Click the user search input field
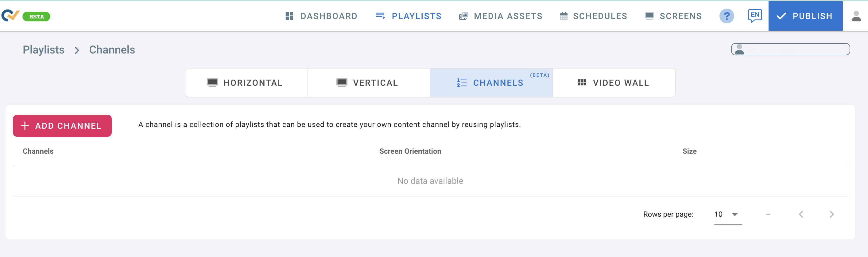This screenshot has height=257, width=868. pos(795,49)
